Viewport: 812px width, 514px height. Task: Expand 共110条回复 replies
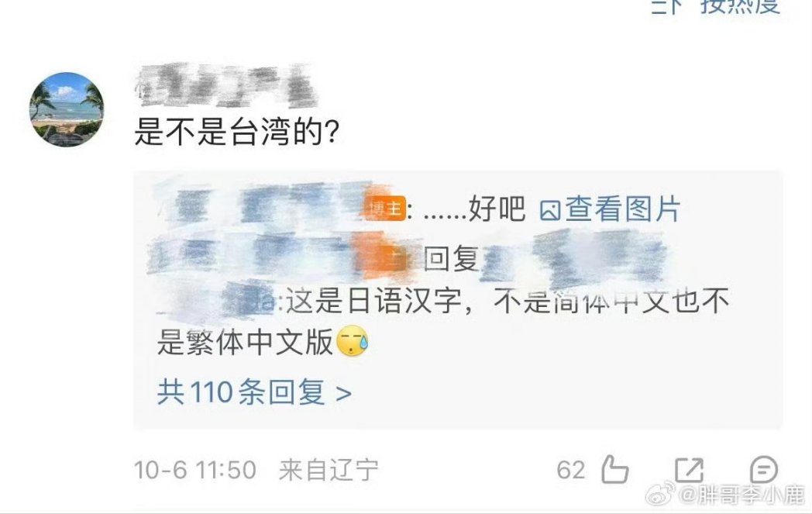[254, 392]
